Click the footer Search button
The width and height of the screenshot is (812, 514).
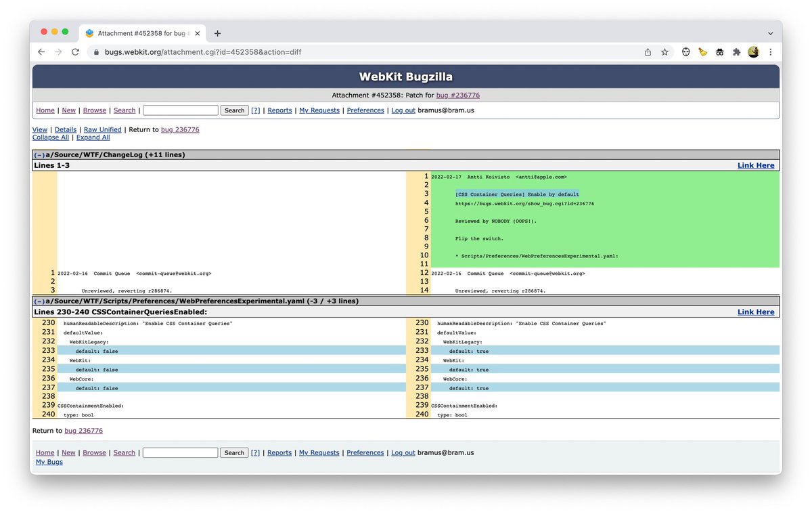[234, 453]
